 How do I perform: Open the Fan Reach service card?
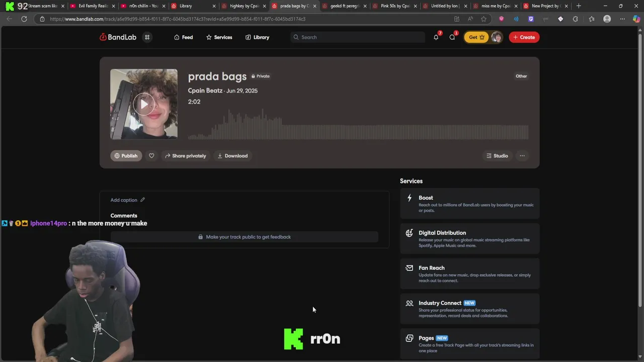click(469, 274)
